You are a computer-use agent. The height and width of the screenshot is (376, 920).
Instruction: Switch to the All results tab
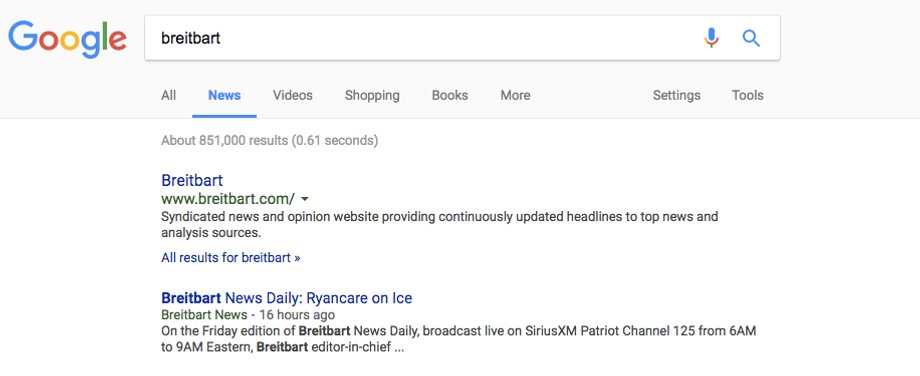168,95
